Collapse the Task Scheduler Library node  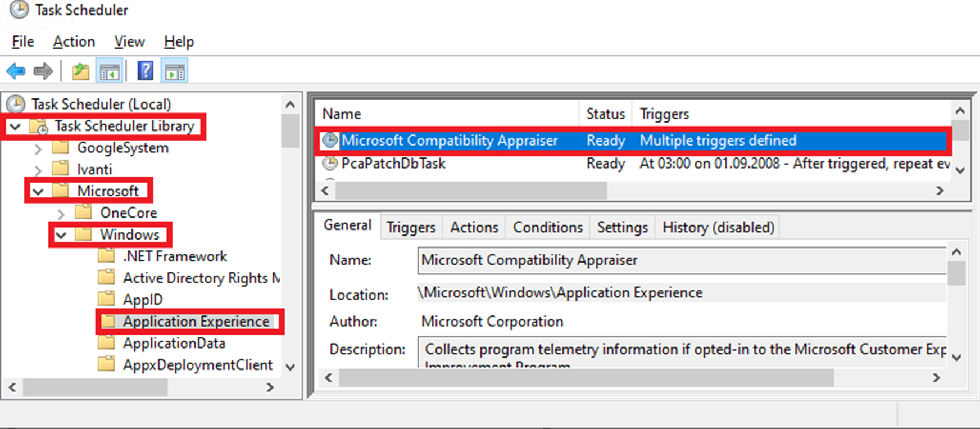pyautogui.click(x=15, y=127)
